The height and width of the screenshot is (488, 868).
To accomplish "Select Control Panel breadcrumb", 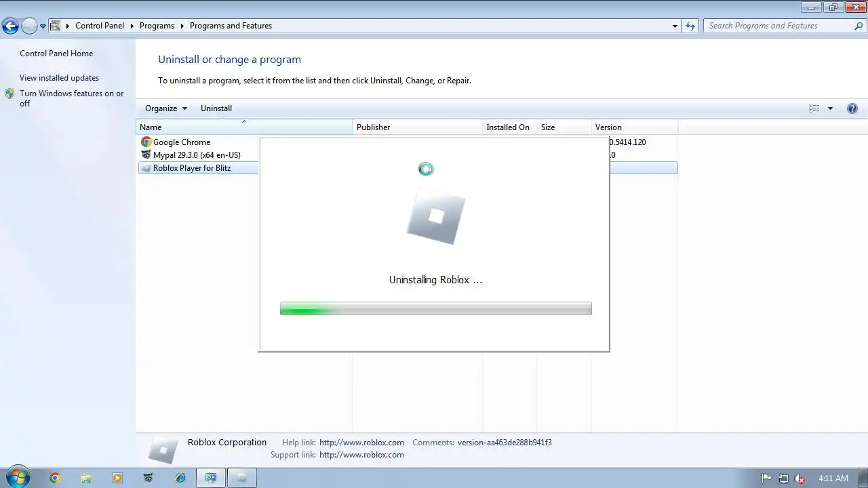I will (100, 26).
